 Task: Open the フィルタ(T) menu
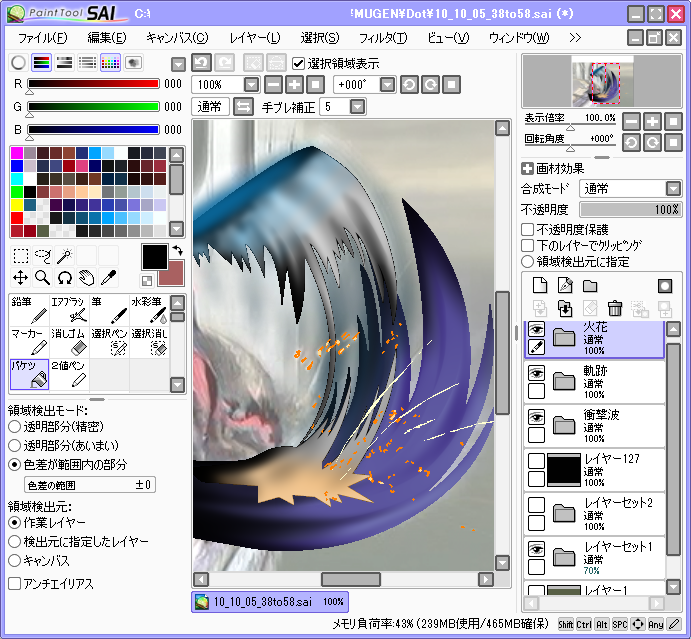pos(382,38)
